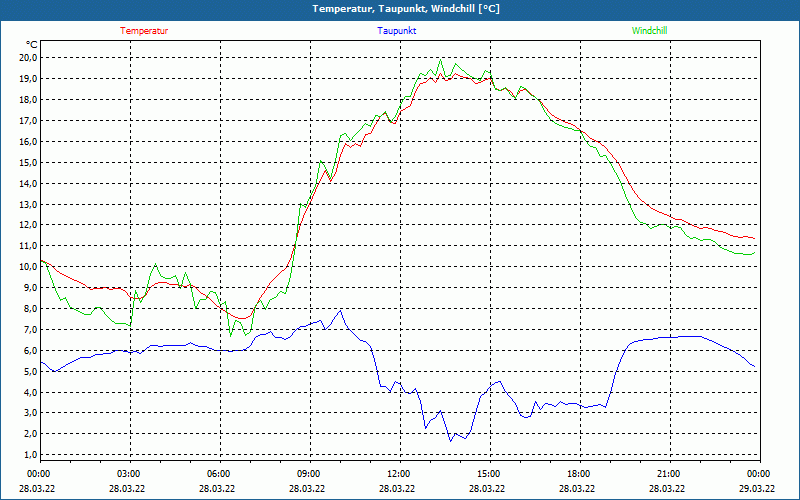Click the '28.03.22' date beneath 15:00
Viewport: 800px width, 500px height.
tap(487, 488)
